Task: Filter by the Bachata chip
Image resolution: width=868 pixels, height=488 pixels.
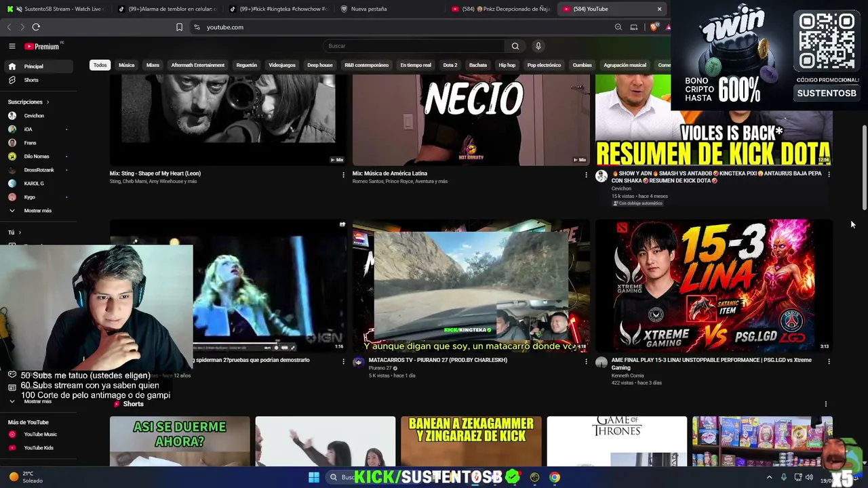Action: point(478,65)
